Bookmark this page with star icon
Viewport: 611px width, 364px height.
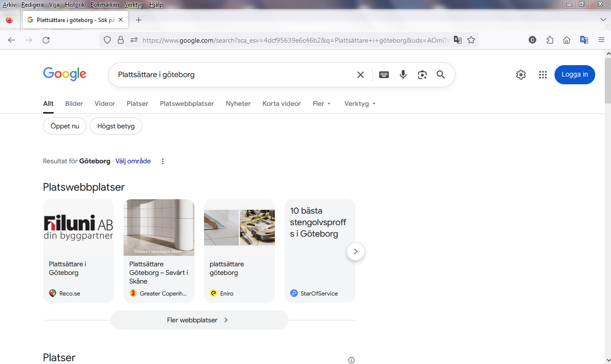pos(471,40)
